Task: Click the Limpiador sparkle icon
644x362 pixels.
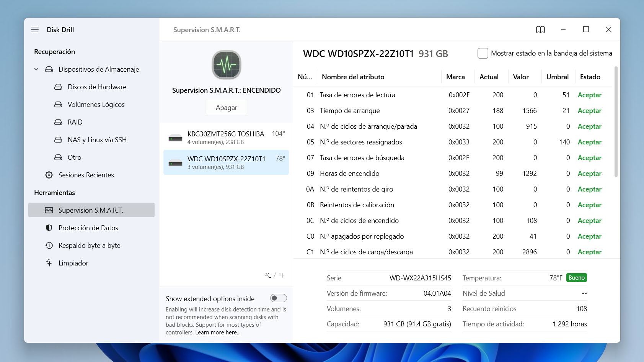Action: 49,263
